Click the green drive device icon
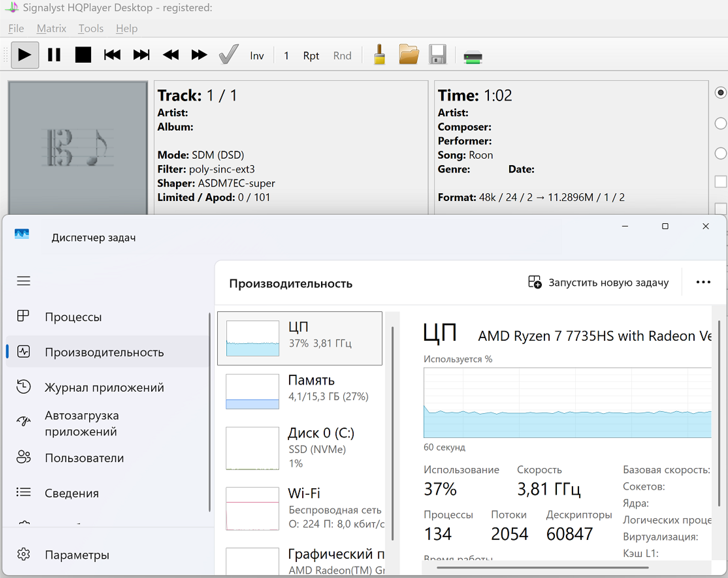 tap(473, 57)
